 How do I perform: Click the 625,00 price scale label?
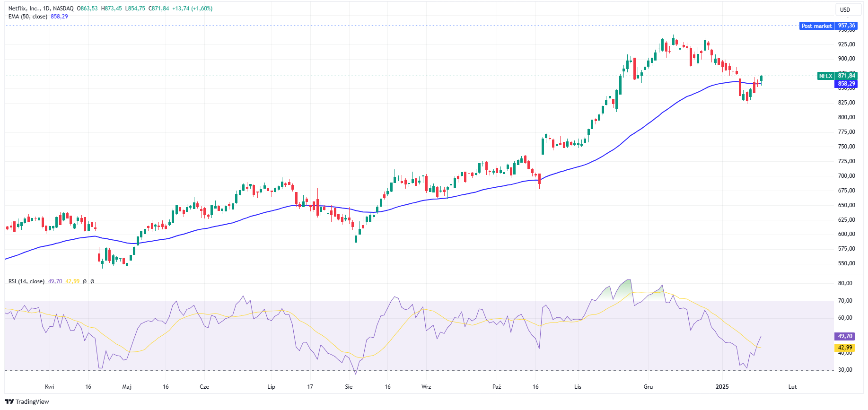pos(846,220)
